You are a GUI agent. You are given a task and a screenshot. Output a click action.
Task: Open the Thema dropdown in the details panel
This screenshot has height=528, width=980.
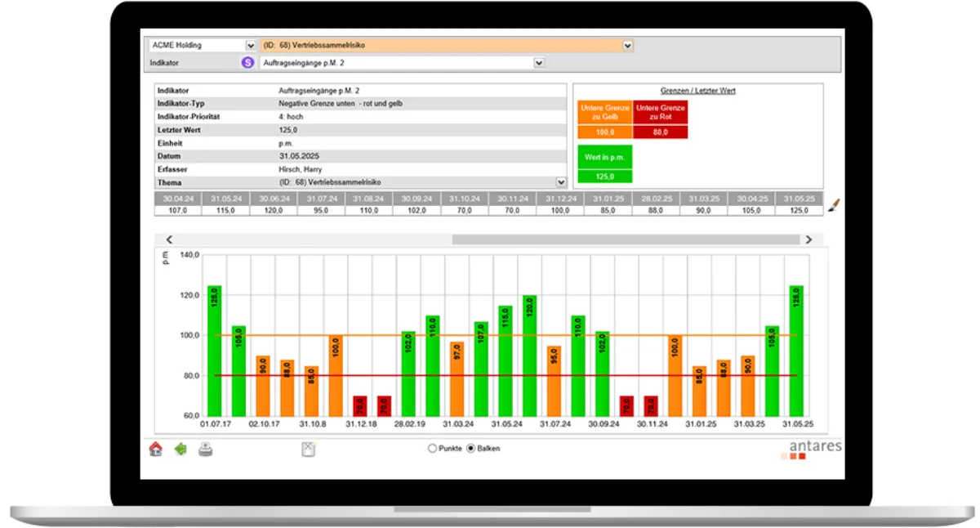559,181
